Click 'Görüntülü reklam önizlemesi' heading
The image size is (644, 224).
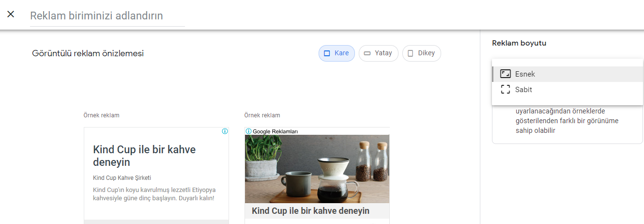point(88,53)
